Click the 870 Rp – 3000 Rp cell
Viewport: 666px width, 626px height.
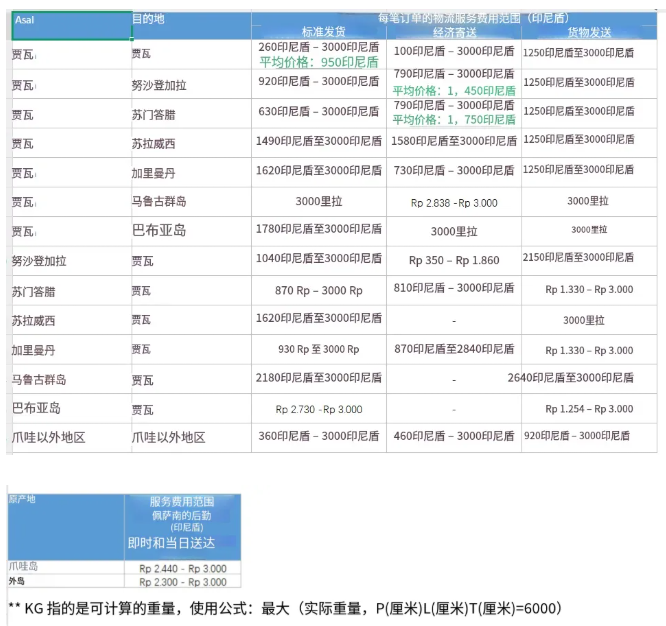[319, 290]
